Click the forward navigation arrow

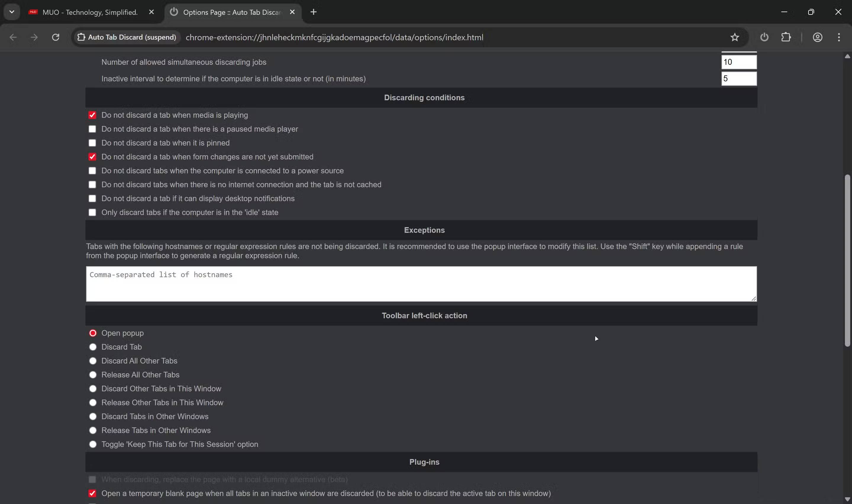click(34, 37)
